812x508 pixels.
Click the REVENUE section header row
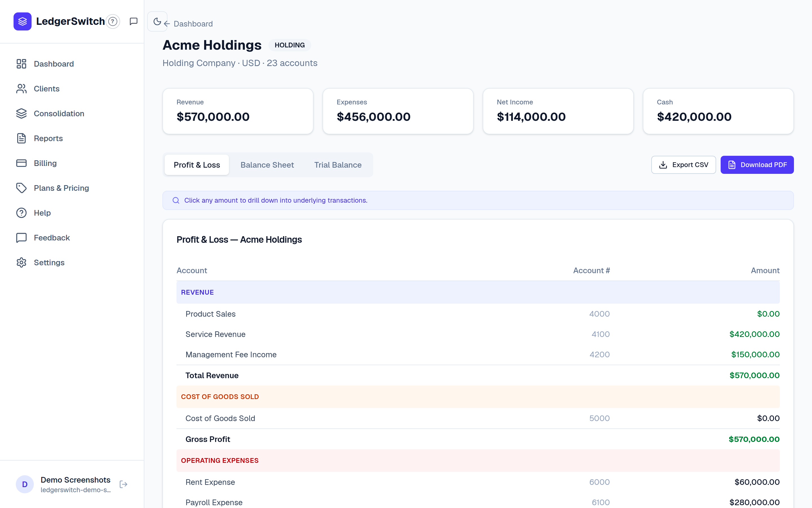point(478,292)
